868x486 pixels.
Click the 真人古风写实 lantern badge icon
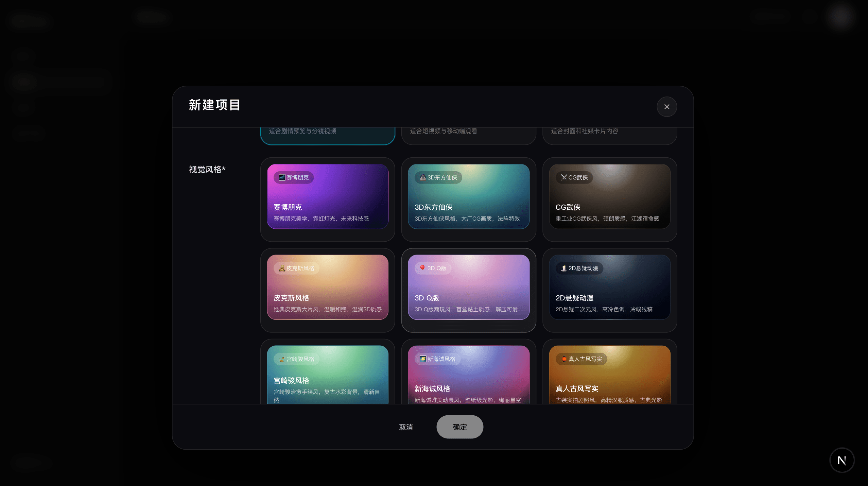click(x=564, y=359)
